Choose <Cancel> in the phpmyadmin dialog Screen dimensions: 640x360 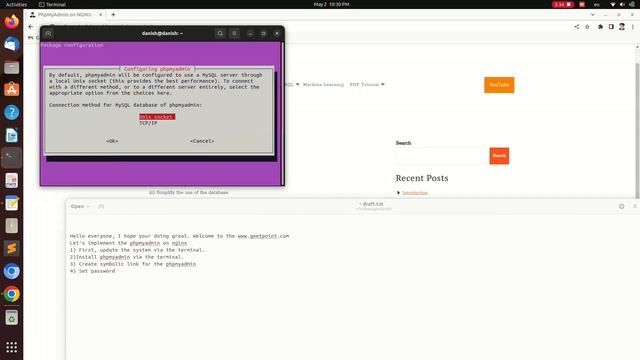click(202, 141)
